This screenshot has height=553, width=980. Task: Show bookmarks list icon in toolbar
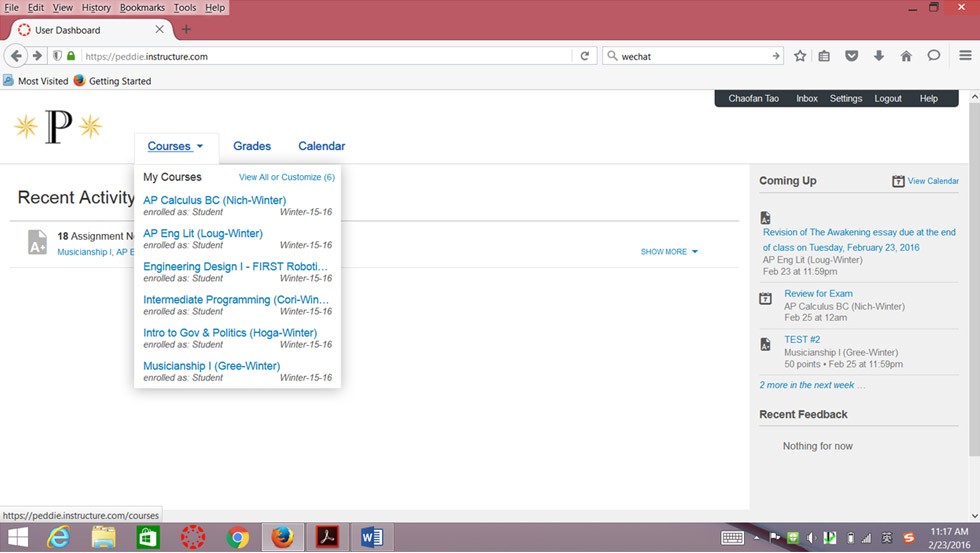click(824, 56)
